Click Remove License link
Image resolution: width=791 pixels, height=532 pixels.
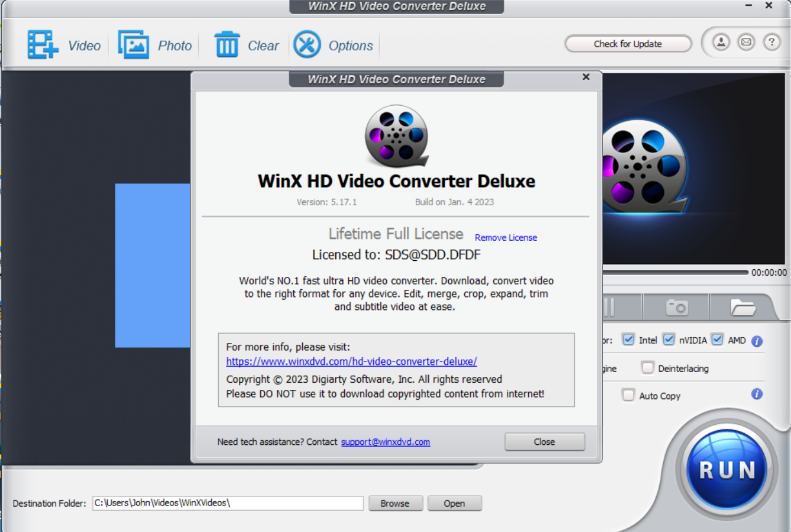pos(506,238)
